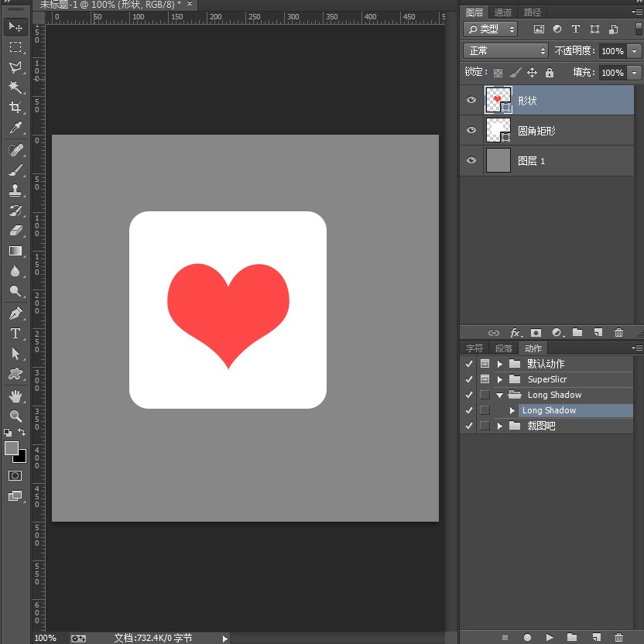Select the Magic Wand tool
Screen dimensions: 644x644
pyautogui.click(x=15, y=87)
